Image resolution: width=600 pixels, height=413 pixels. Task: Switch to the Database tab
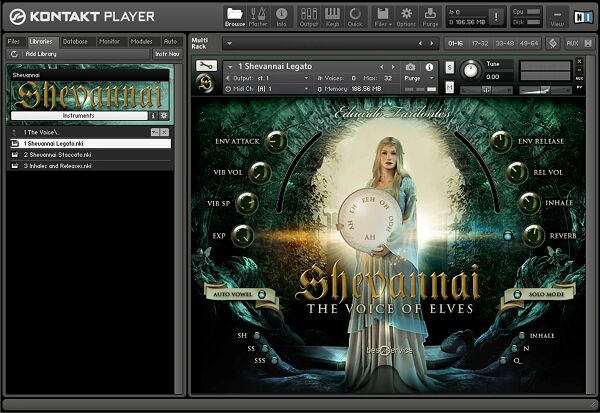tap(75, 41)
